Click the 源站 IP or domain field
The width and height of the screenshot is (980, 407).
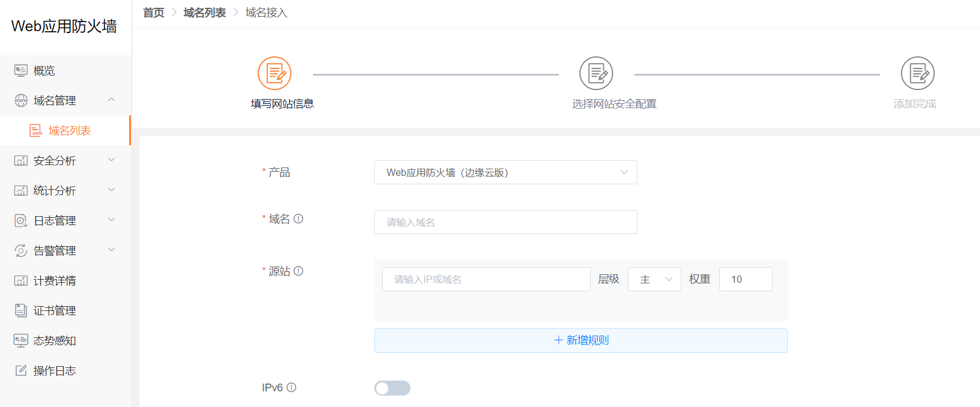486,280
